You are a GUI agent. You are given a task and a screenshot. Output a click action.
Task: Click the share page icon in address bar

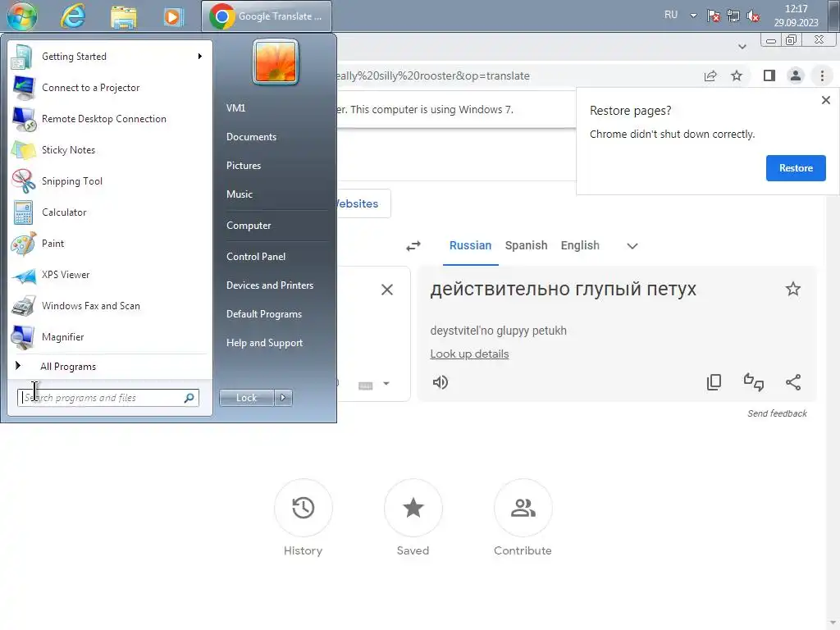(710, 75)
